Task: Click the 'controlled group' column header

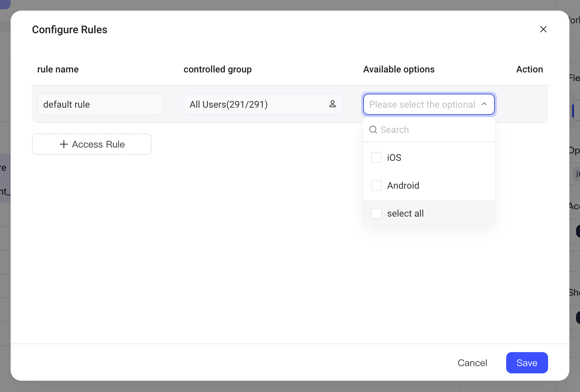Action: click(217, 69)
